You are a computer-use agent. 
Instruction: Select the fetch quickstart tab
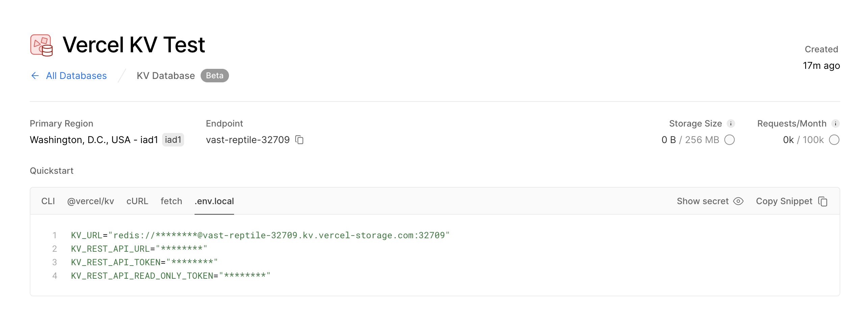171,201
